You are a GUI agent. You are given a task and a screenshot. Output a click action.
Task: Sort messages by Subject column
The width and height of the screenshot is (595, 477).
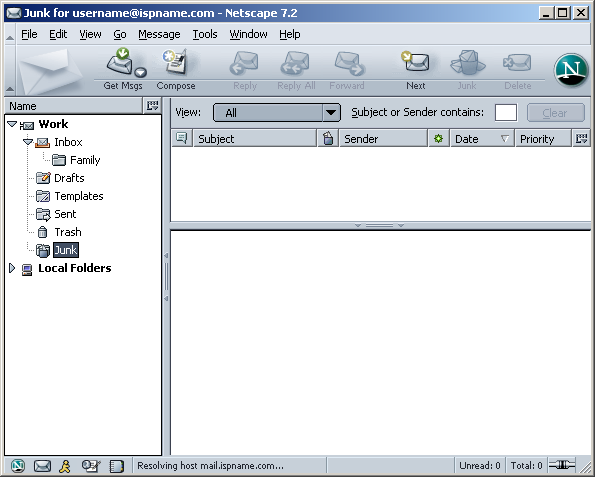tap(255, 139)
